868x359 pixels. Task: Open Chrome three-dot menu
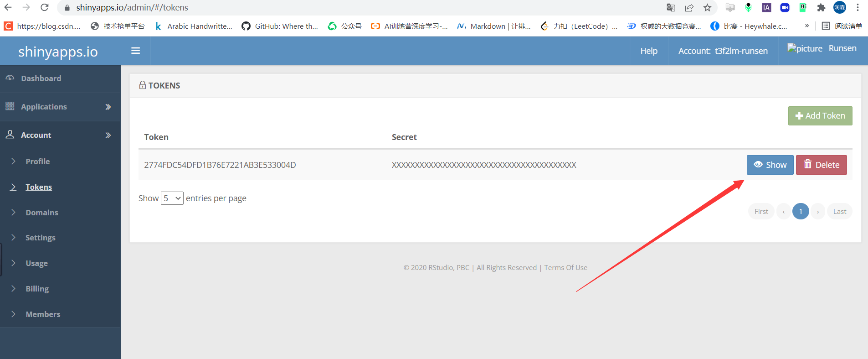click(858, 7)
